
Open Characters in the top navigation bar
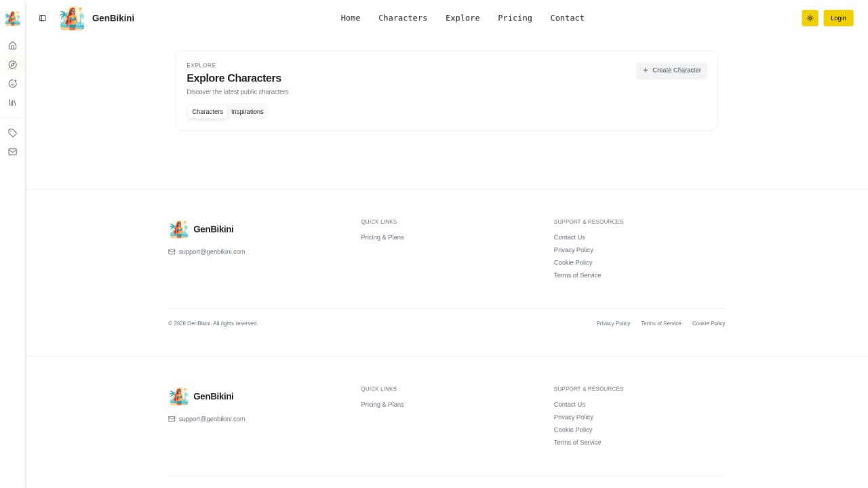click(403, 18)
